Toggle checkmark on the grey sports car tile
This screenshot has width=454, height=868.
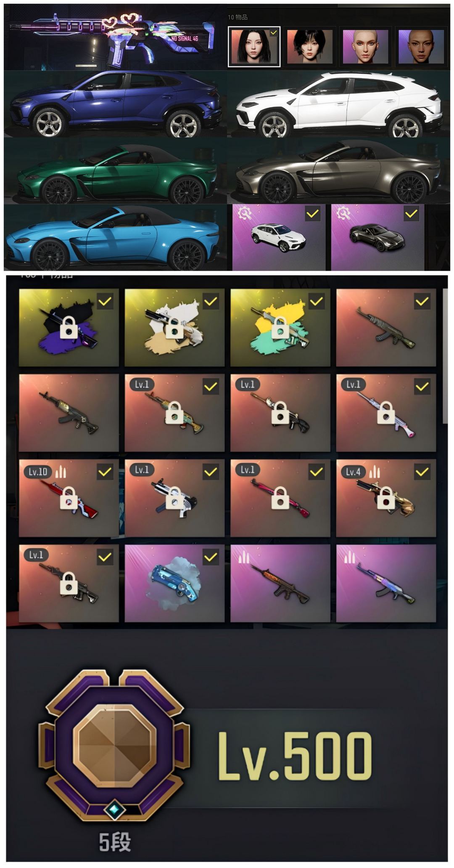tap(411, 214)
